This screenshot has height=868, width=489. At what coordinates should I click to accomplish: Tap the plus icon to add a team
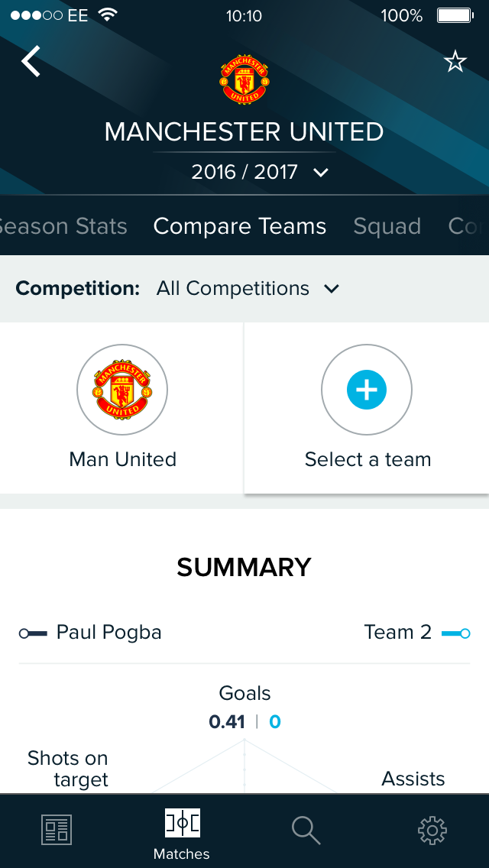click(x=367, y=390)
